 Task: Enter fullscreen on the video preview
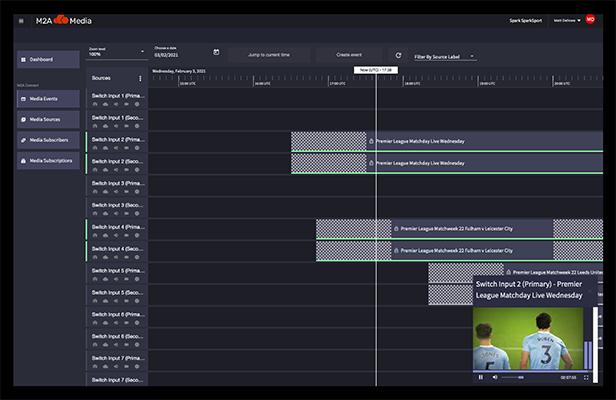point(588,377)
